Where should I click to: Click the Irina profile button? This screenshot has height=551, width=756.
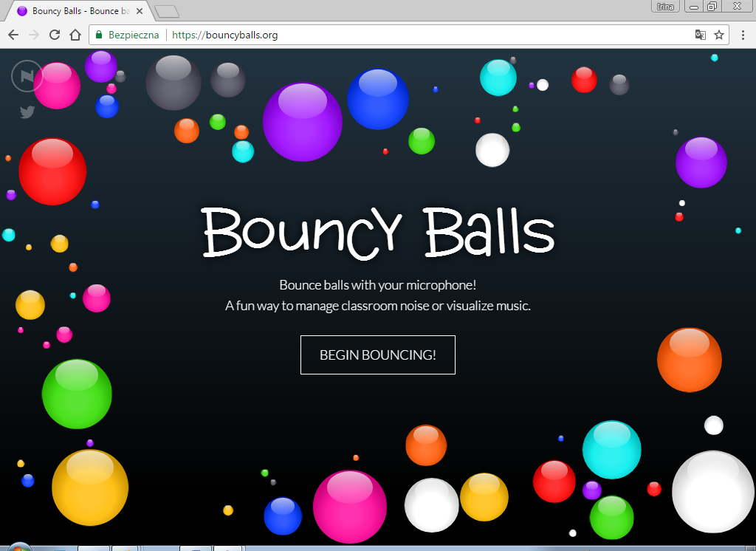(x=665, y=6)
